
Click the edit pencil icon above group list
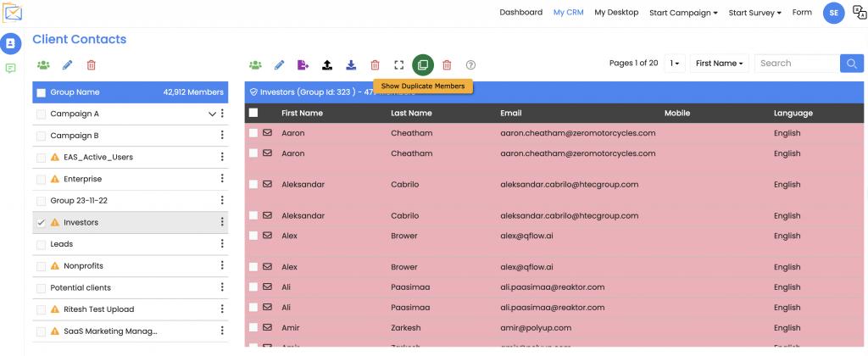tap(68, 64)
